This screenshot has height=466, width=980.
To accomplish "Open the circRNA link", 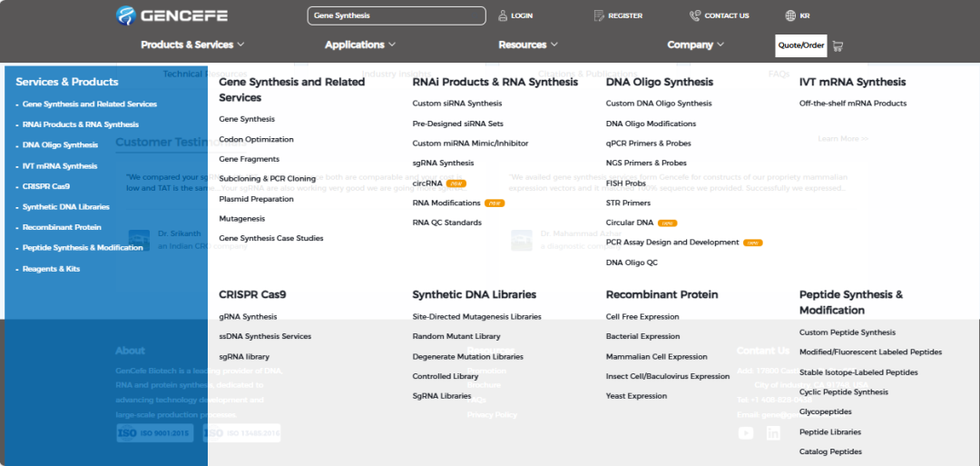I will (427, 183).
